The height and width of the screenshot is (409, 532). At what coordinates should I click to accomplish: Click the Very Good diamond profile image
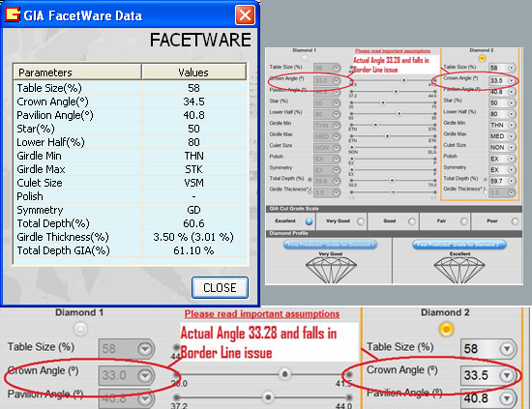pos(331,271)
